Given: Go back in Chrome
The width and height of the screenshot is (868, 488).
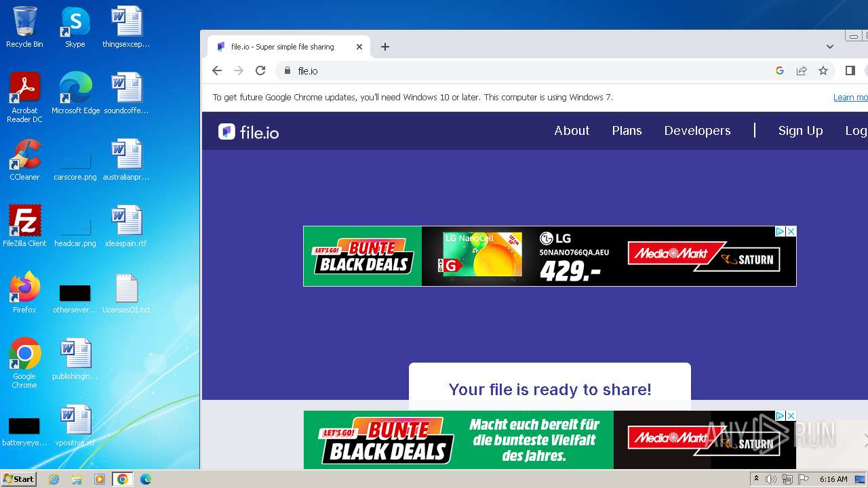Looking at the screenshot, I should (x=217, y=70).
